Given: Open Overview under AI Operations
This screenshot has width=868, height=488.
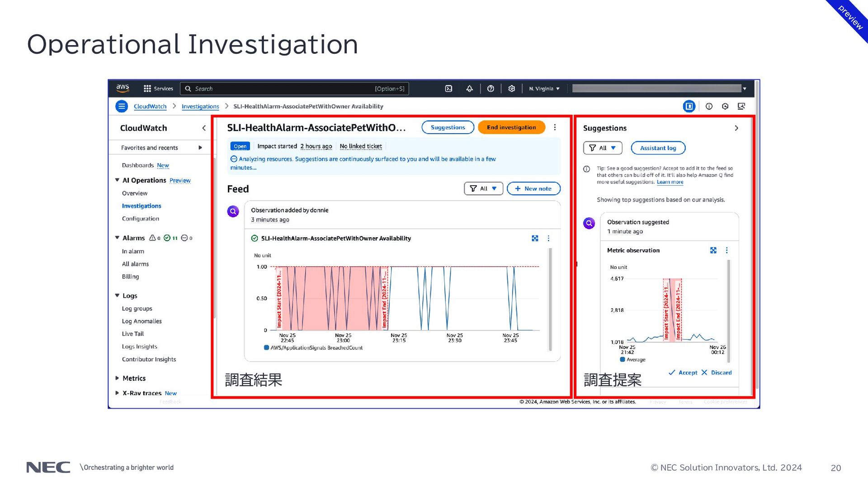Looking at the screenshot, I should (x=135, y=193).
